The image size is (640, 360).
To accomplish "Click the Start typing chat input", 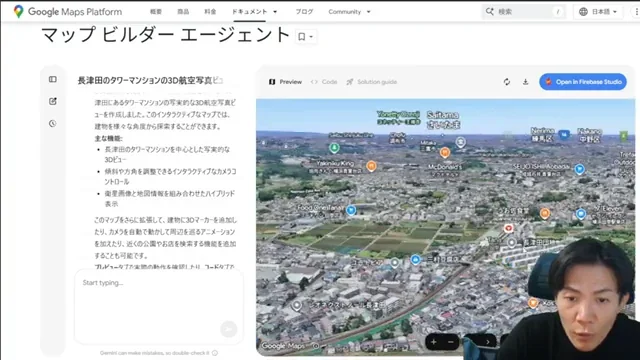I will (159, 306).
